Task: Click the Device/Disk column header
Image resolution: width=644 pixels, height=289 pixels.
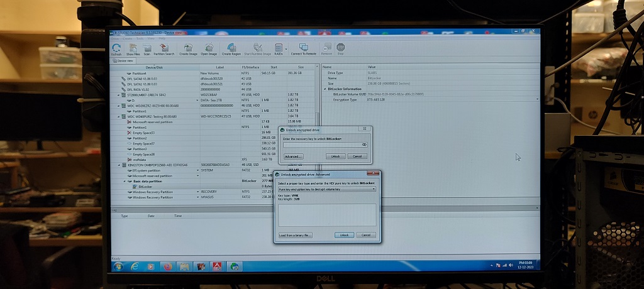Action: pyautogui.click(x=155, y=67)
